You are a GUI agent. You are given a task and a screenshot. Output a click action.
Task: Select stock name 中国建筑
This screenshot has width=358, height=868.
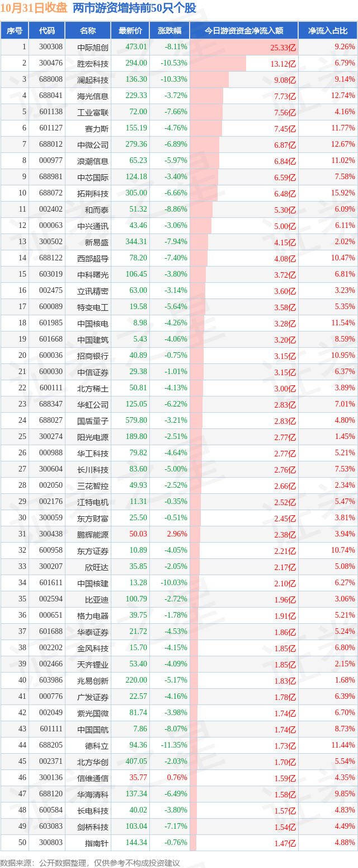(x=93, y=340)
